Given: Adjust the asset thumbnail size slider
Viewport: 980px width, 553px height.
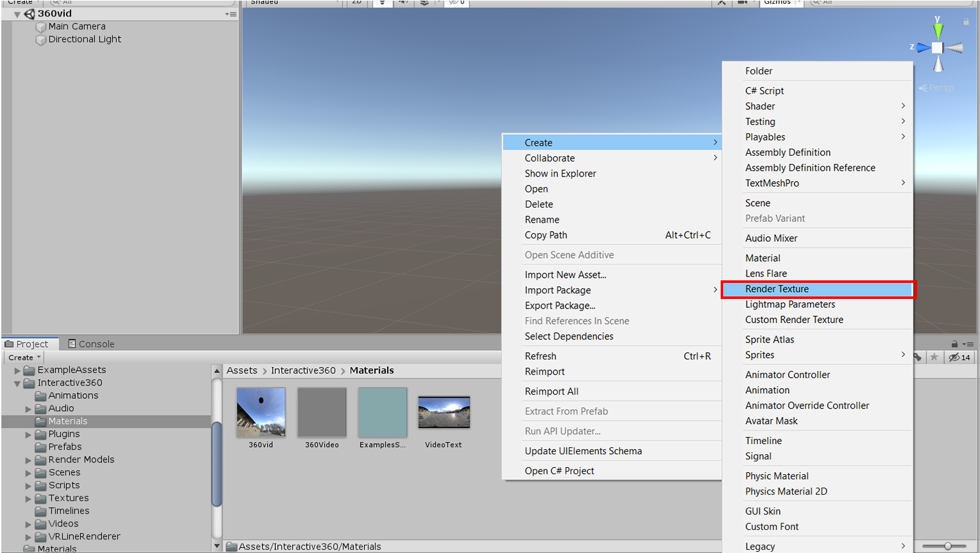Looking at the screenshot, I should pos(947,546).
